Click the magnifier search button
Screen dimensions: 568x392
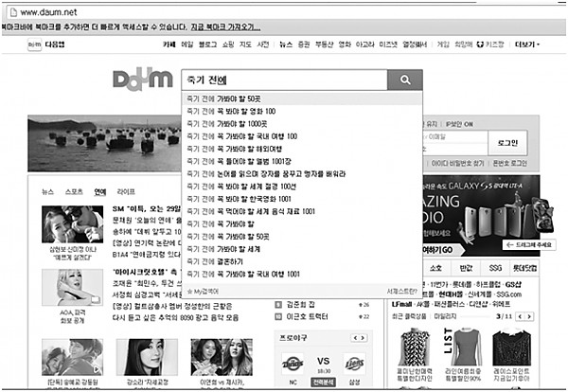(x=404, y=80)
